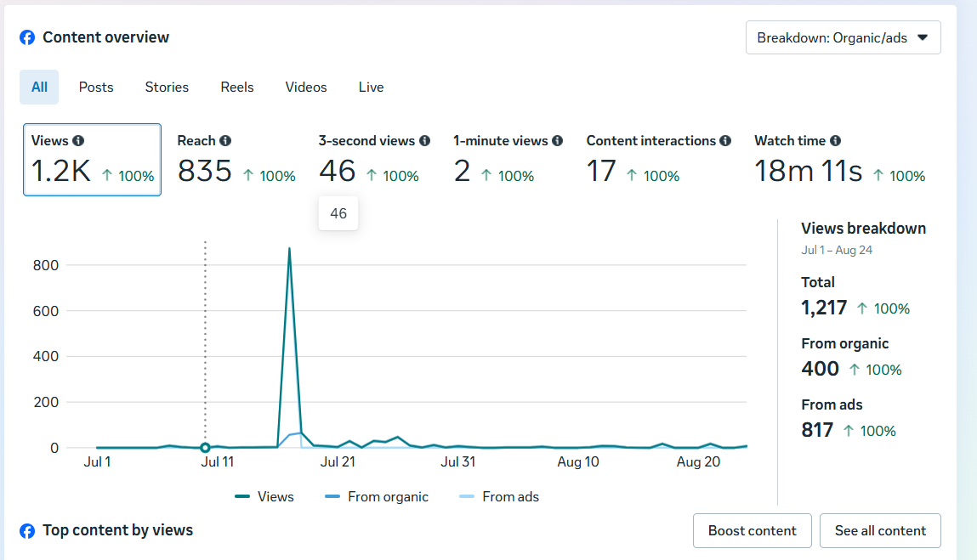Viewport: 977px width, 560px height.
Task: Click the highlighted data point on Jul 11
Action: click(205, 445)
